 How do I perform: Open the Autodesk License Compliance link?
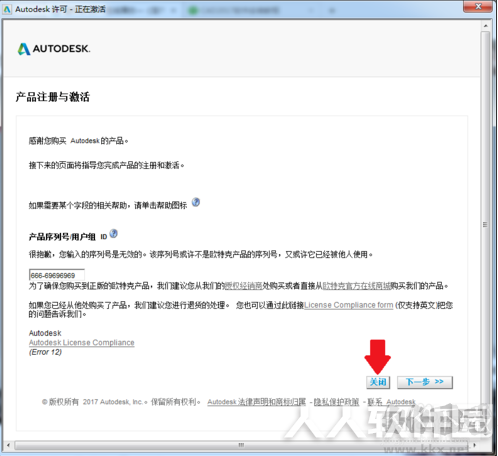[x=82, y=343]
